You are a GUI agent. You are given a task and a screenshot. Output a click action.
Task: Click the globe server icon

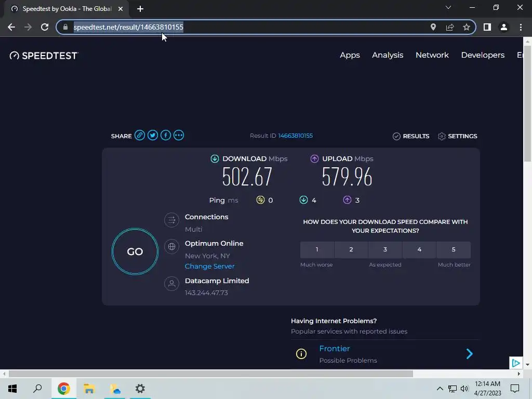tap(171, 247)
